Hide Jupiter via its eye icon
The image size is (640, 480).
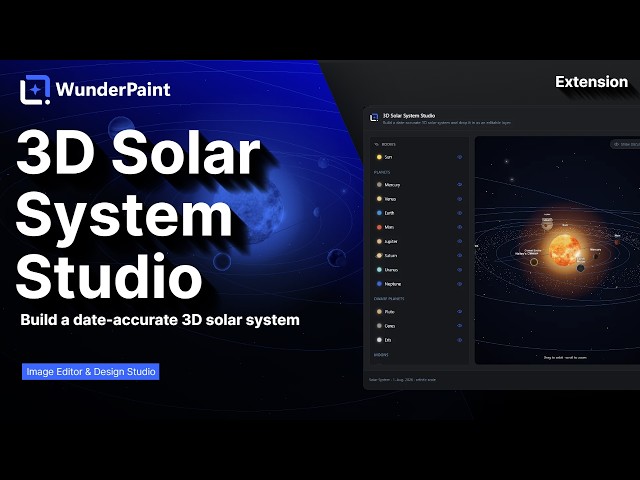460,241
